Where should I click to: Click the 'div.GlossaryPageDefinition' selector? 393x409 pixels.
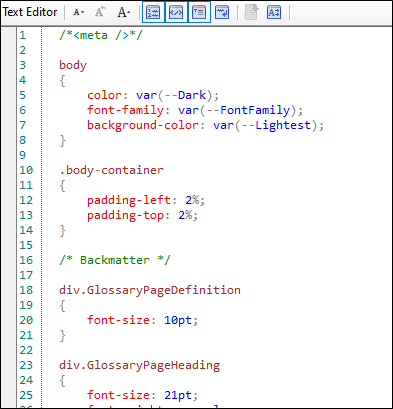pos(150,290)
